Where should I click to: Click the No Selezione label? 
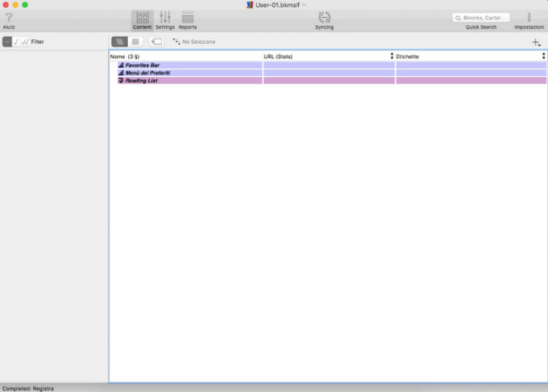(199, 41)
